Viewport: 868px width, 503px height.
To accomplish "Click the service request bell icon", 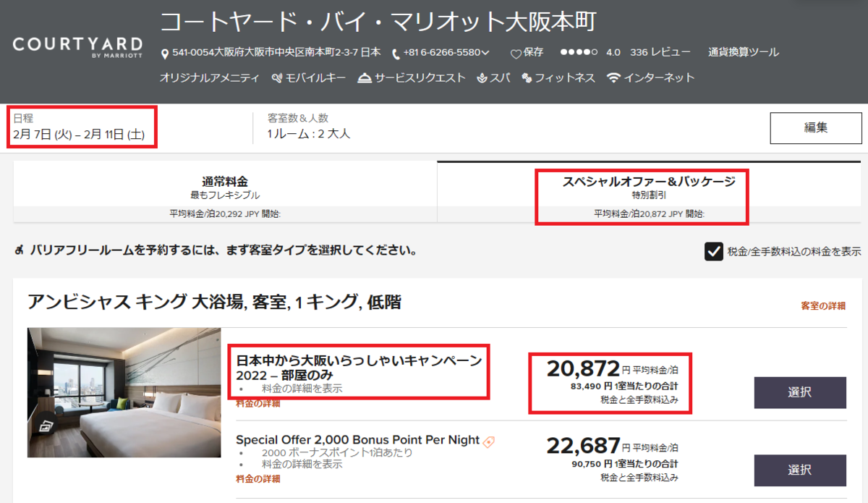I will [x=365, y=77].
